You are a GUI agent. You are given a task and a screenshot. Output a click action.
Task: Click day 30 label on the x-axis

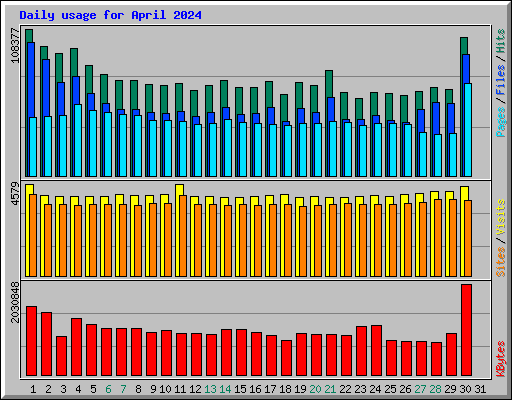(465, 389)
